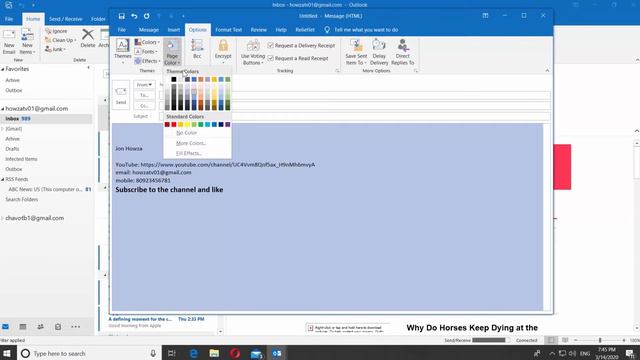Select the Inbox folder
The width and height of the screenshot is (640, 360).
46,118
